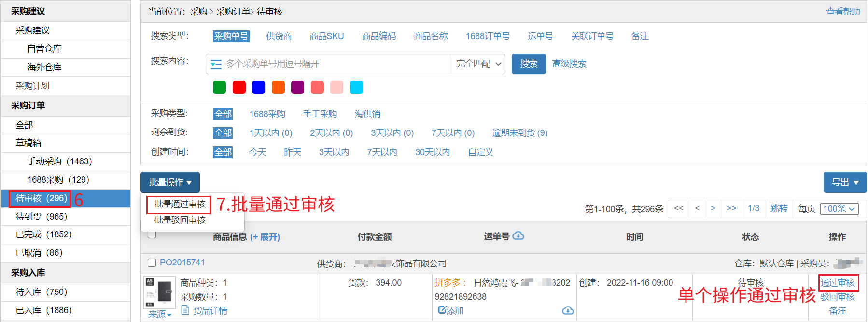Filter arrival by 7天以内 (0)

(453, 133)
